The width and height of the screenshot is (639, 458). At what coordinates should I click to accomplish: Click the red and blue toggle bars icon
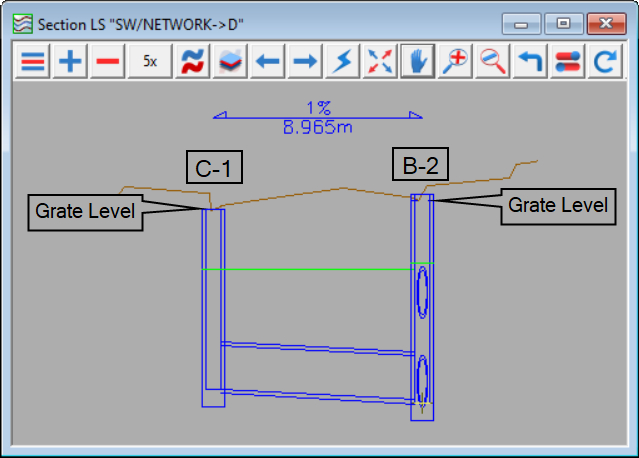pyautogui.click(x=567, y=61)
